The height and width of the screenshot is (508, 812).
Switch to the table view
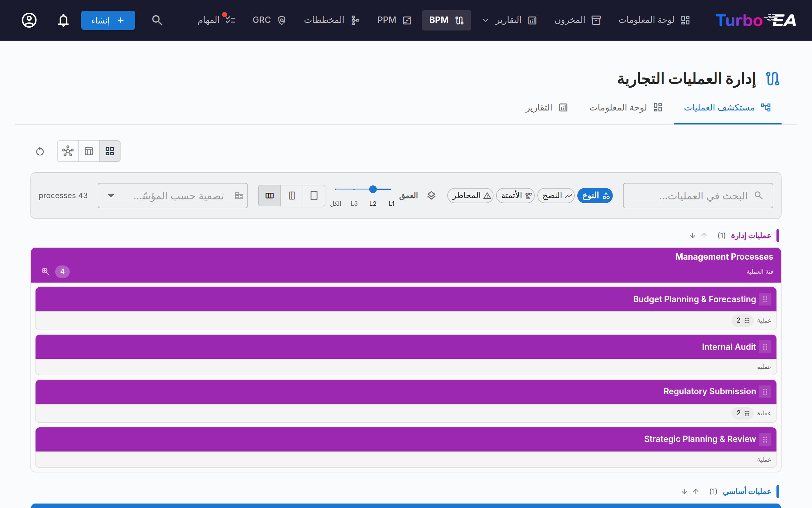coord(89,151)
